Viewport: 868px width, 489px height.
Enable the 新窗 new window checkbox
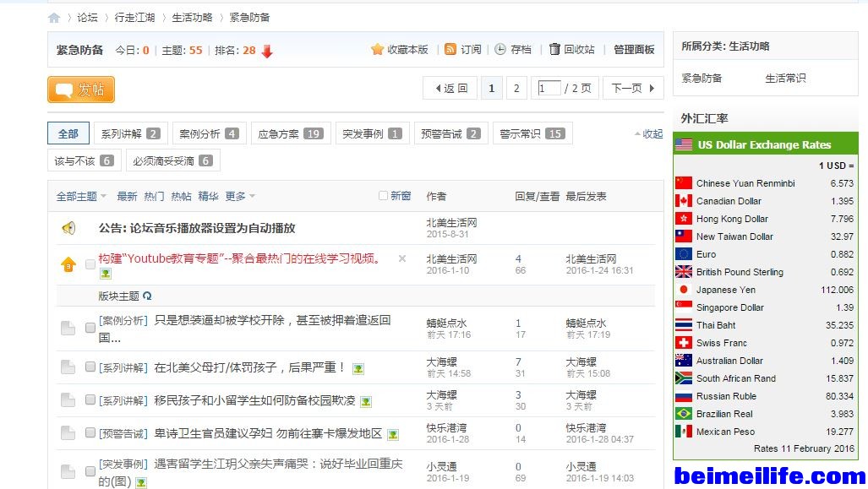click(384, 196)
